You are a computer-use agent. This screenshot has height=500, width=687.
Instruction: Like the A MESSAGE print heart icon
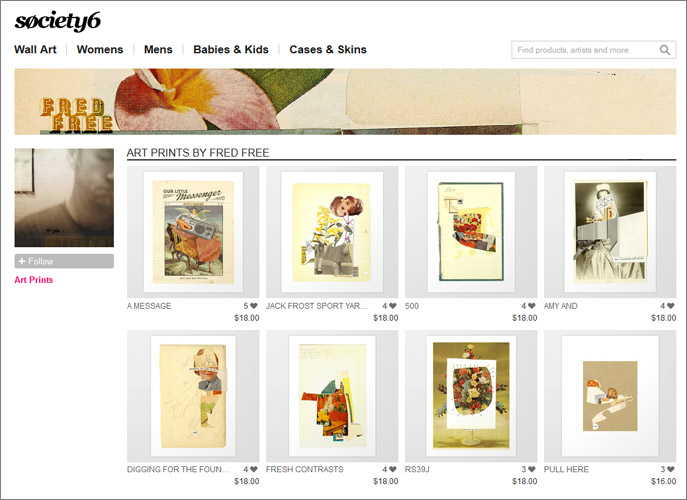click(x=254, y=306)
